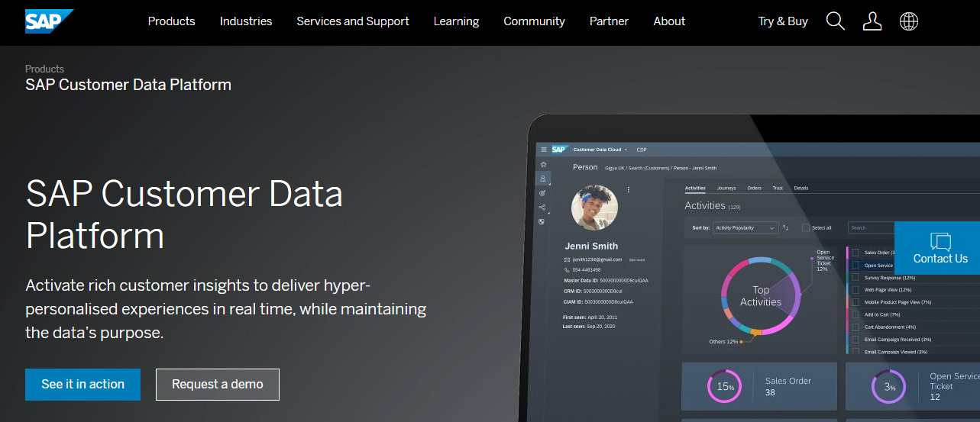Check the Select all checkbox
The image size is (980, 422).
(806, 227)
